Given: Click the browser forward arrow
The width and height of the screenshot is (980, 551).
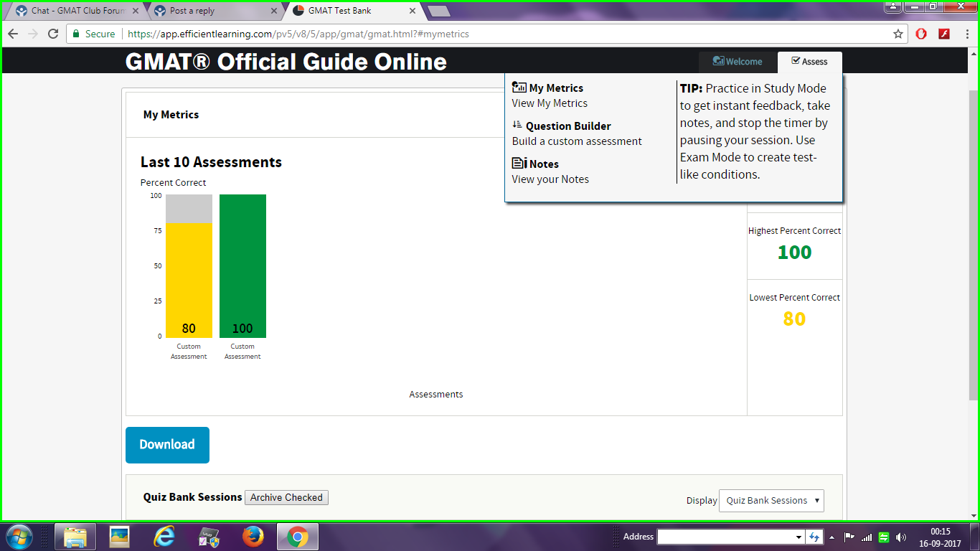Looking at the screenshot, I should [x=33, y=34].
